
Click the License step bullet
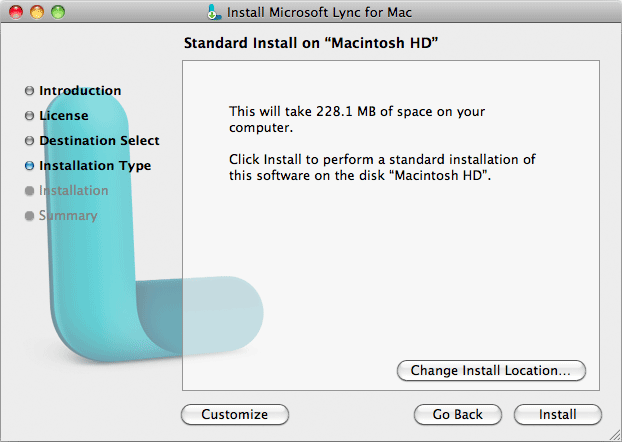29,116
